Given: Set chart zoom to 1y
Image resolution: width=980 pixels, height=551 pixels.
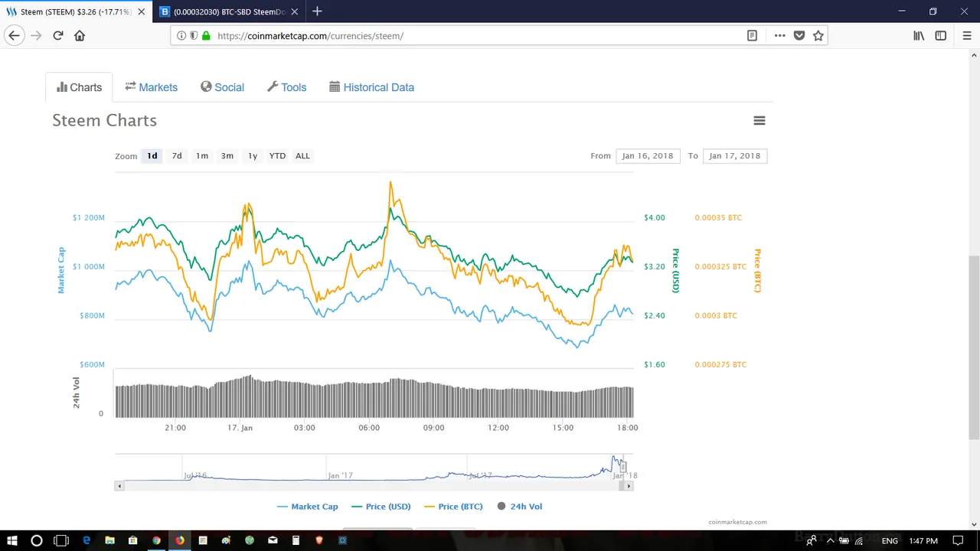Looking at the screenshot, I should 253,155.
